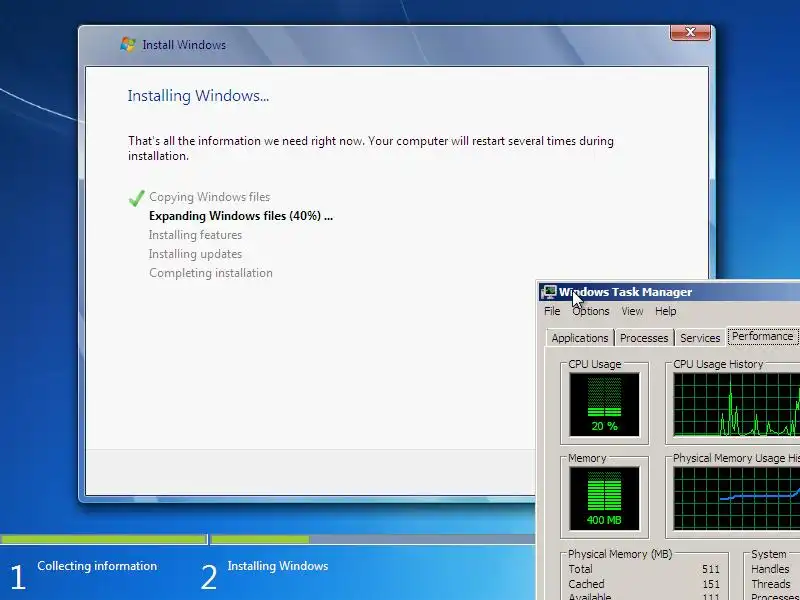Click the green checkmark beside Copying Windows files
Screen dimensions: 800x600
click(136, 198)
